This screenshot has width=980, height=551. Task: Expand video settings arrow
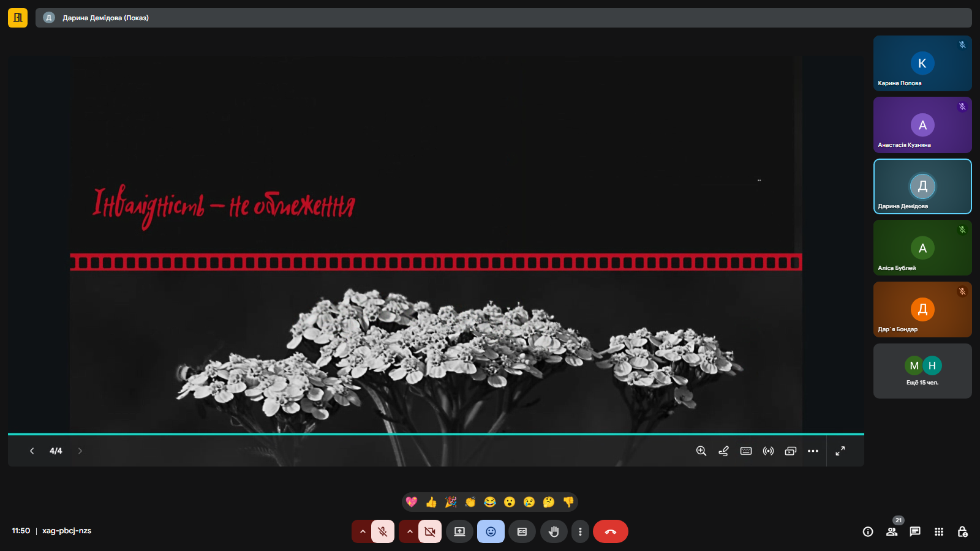pyautogui.click(x=410, y=531)
